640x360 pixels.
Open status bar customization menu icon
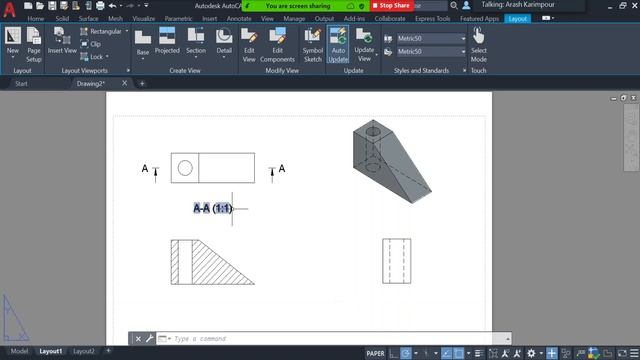pos(634,353)
